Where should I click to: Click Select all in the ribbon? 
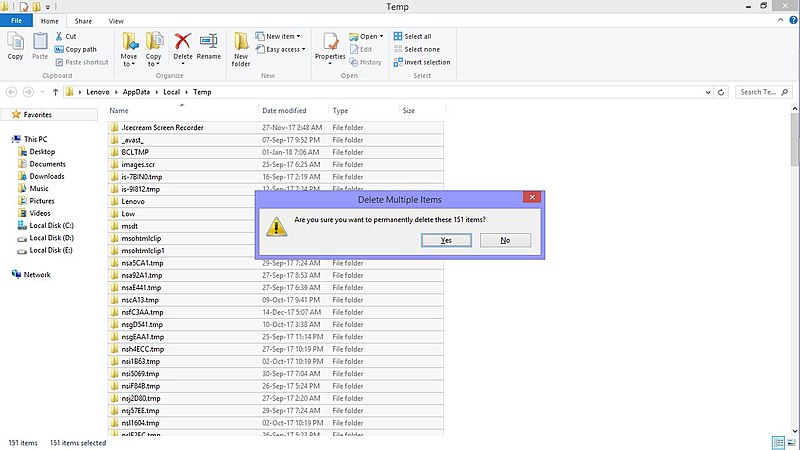tap(412, 36)
